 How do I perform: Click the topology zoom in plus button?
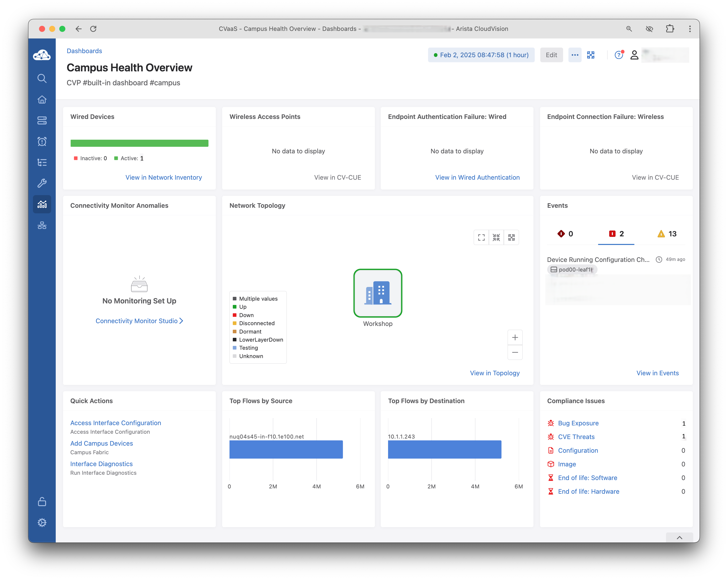click(515, 337)
